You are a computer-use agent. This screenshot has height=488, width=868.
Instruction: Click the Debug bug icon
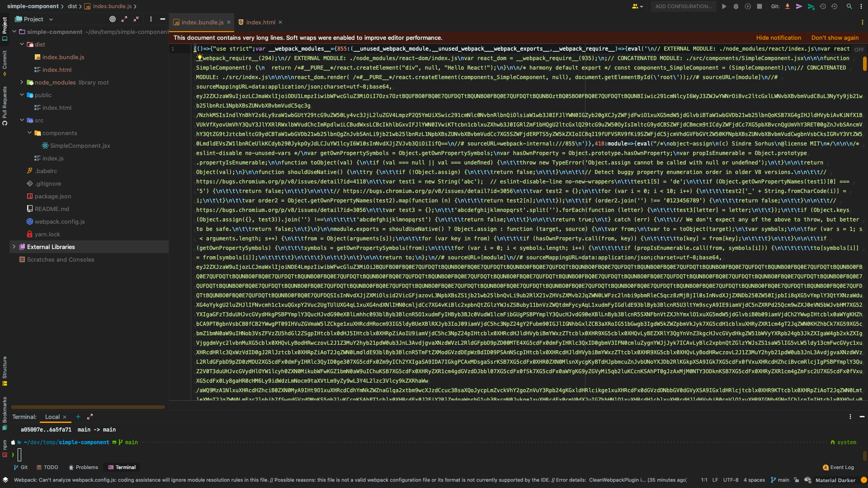pyautogui.click(x=736, y=6)
